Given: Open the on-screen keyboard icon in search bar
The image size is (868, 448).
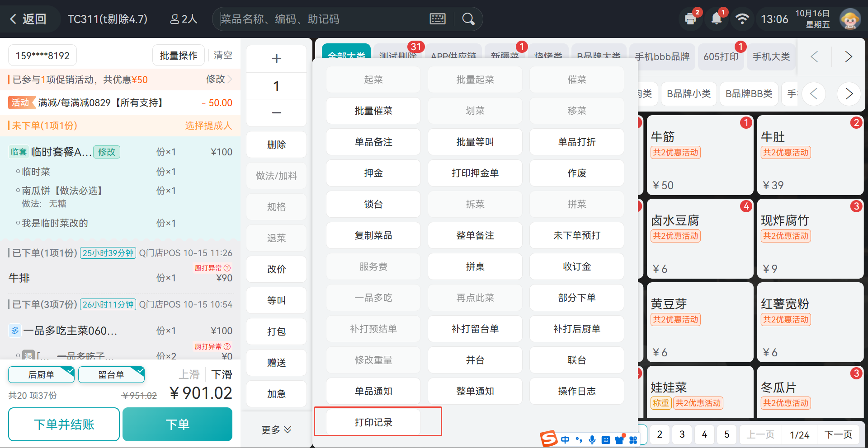Looking at the screenshot, I should [x=437, y=19].
